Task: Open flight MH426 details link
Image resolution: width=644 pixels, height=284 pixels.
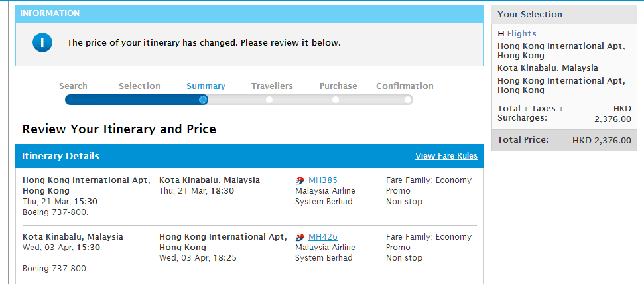Action: pyautogui.click(x=322, y=237)
